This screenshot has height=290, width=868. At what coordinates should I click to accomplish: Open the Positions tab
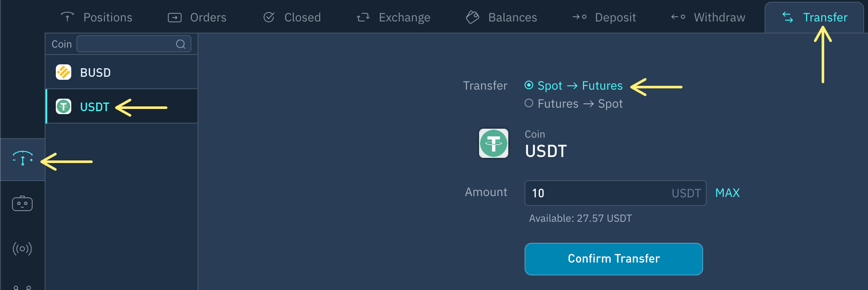pyautogui.click(x=96, y=17)
